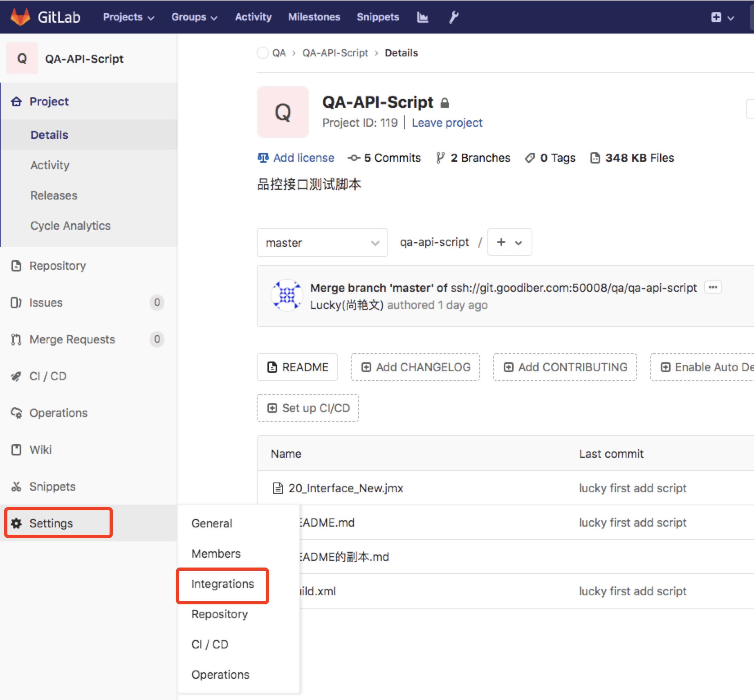Open the Wiki sidebar section
Viewport: 754px width, 700px height.
point(40,449)
